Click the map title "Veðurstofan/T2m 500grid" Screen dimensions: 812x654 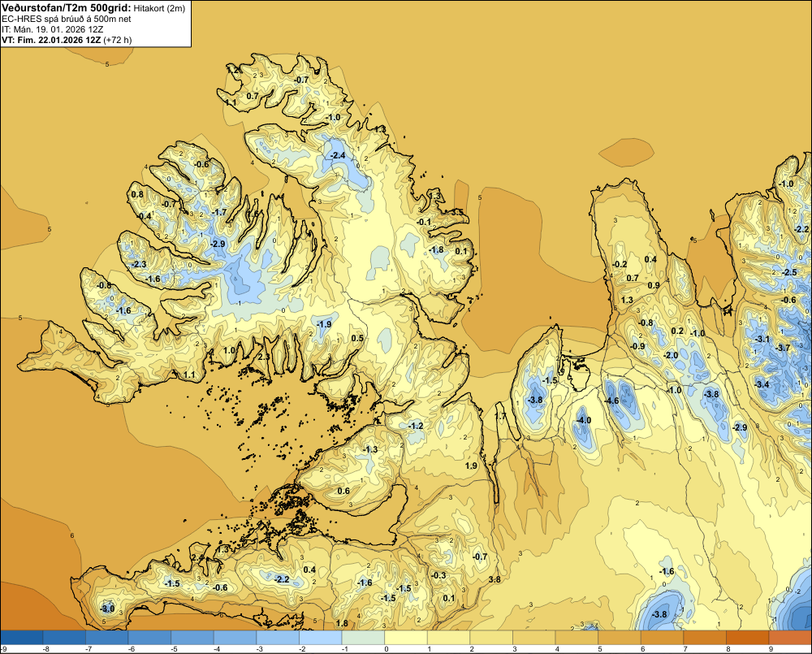pos(67,8)
